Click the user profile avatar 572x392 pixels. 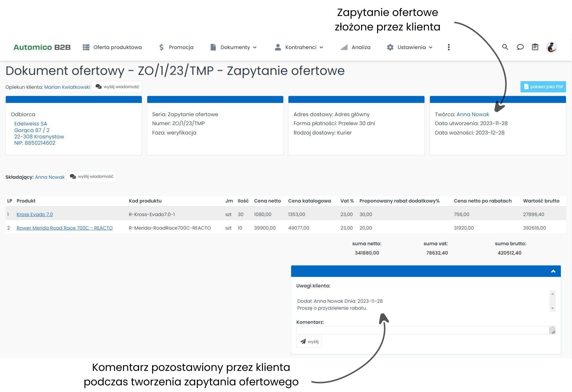tap(551, 47)
